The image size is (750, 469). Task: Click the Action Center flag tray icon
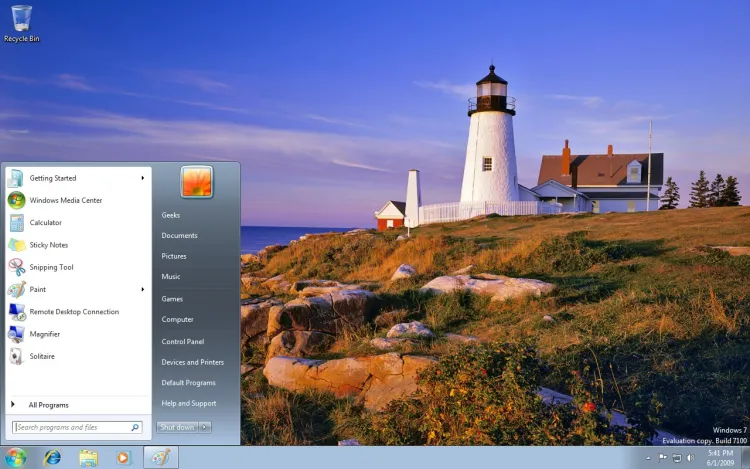(x=662, y=458)
